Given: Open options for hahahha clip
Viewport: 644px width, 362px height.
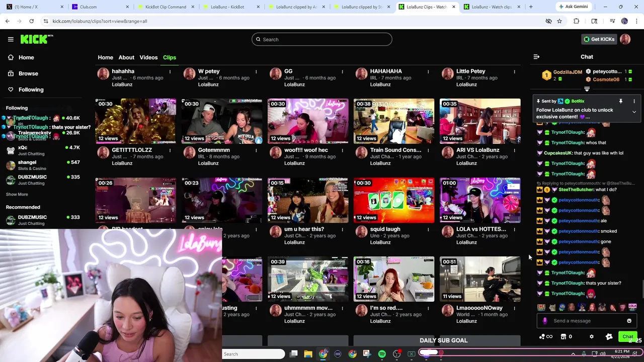Looking at the screenshot, I should (170, 72).
